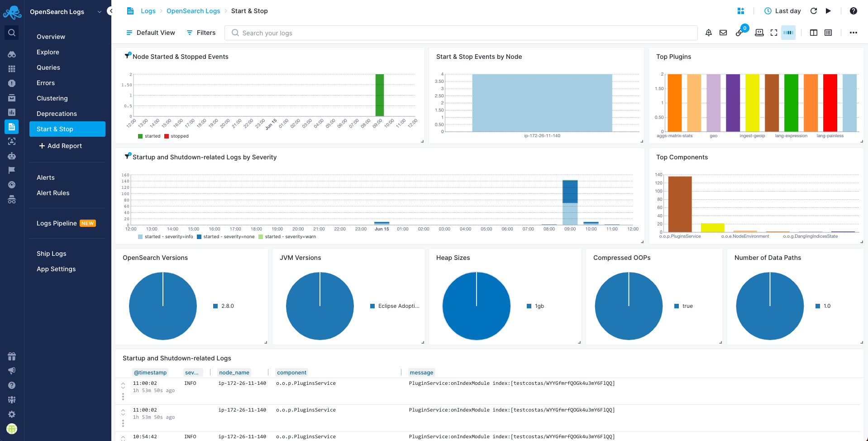Viewport: 868px width, 441px height.
Task: Enter full screen mode
Action: tap(774, 33)
